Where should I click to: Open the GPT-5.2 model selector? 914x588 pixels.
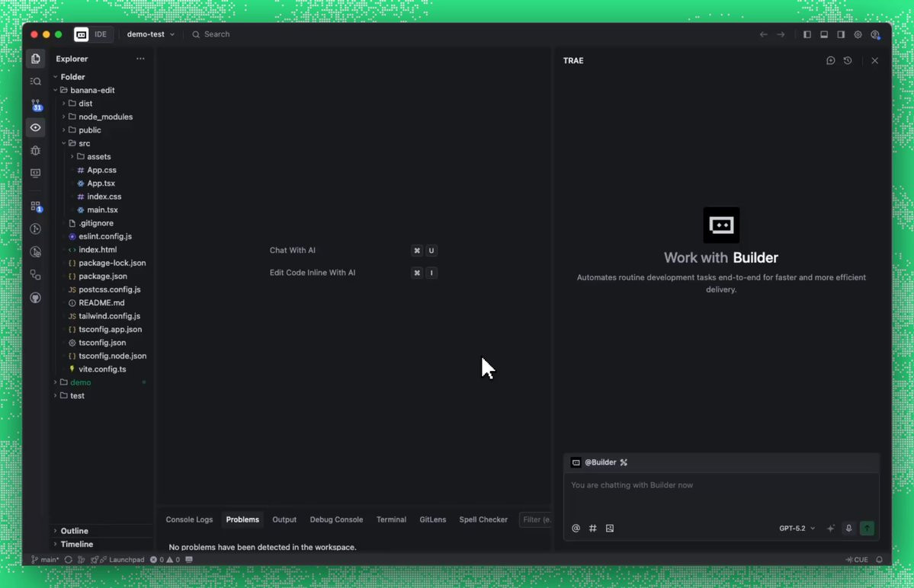pos(797,528)
